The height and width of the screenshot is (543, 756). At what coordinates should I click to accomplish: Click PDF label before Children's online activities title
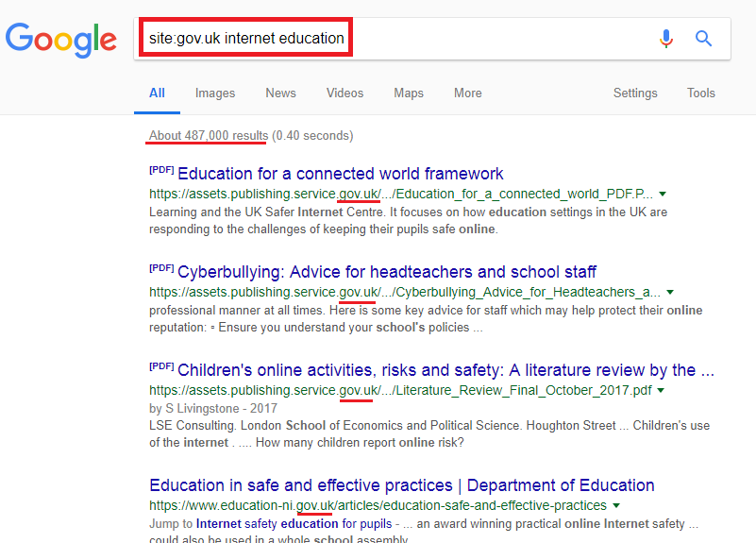click(161, 366)
